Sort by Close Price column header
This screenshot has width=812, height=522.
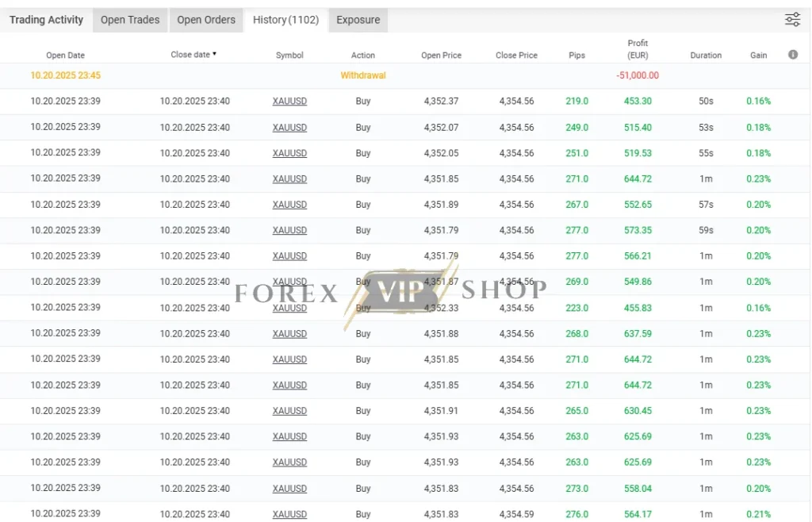point(516,55)
